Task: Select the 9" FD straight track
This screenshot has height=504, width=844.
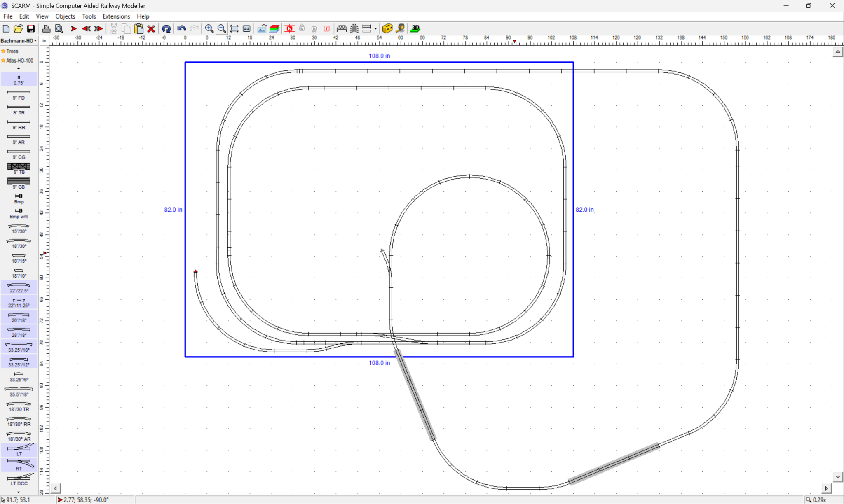Action: coord(19,95)
